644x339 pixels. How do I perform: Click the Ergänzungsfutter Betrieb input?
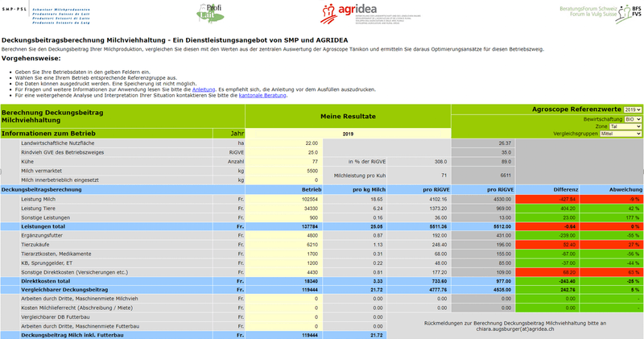click(284, 235)
